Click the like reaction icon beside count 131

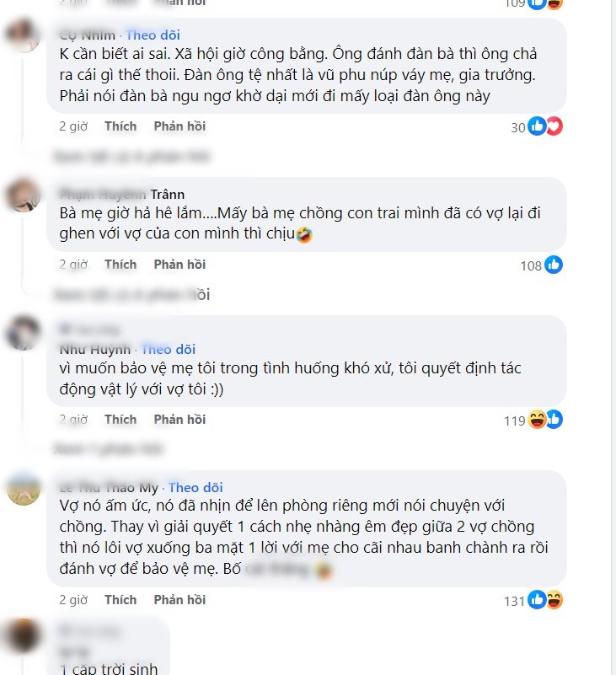[x=537, y=600]
